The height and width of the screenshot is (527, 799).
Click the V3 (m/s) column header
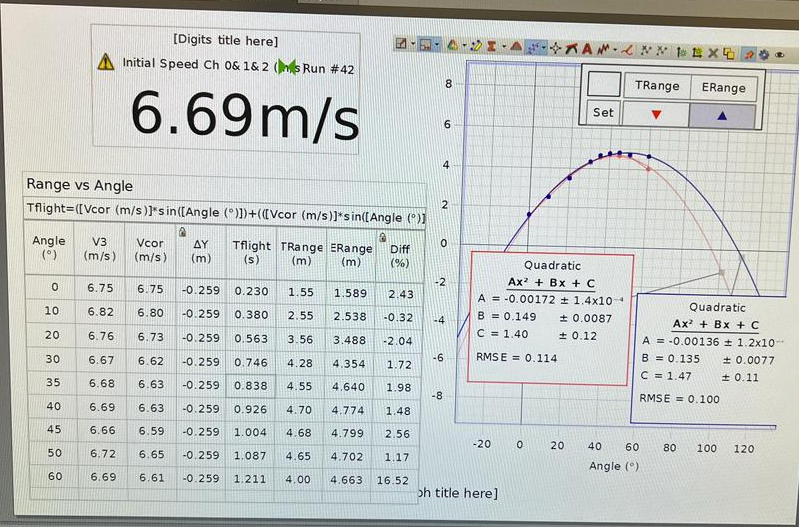(x=99, y=249)
